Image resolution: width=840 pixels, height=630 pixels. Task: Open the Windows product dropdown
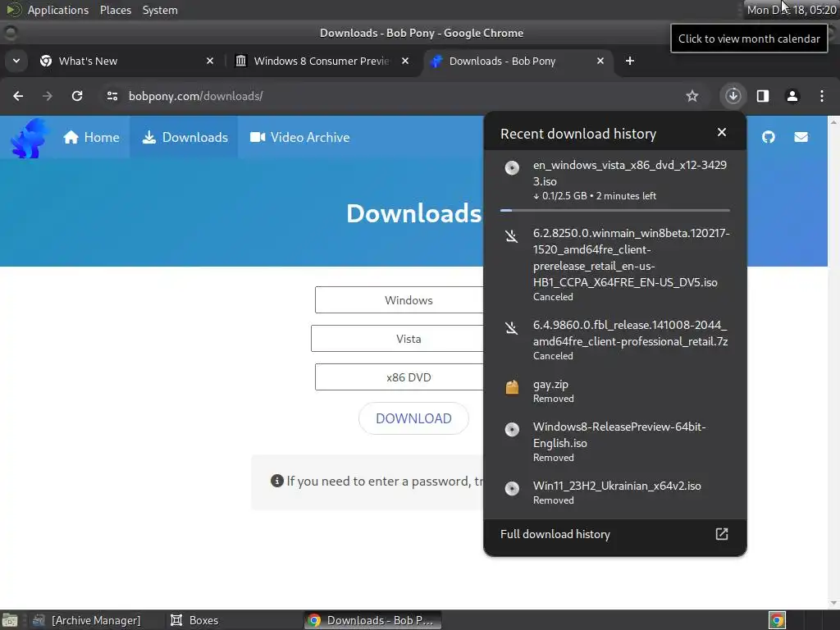click(399, 300)
